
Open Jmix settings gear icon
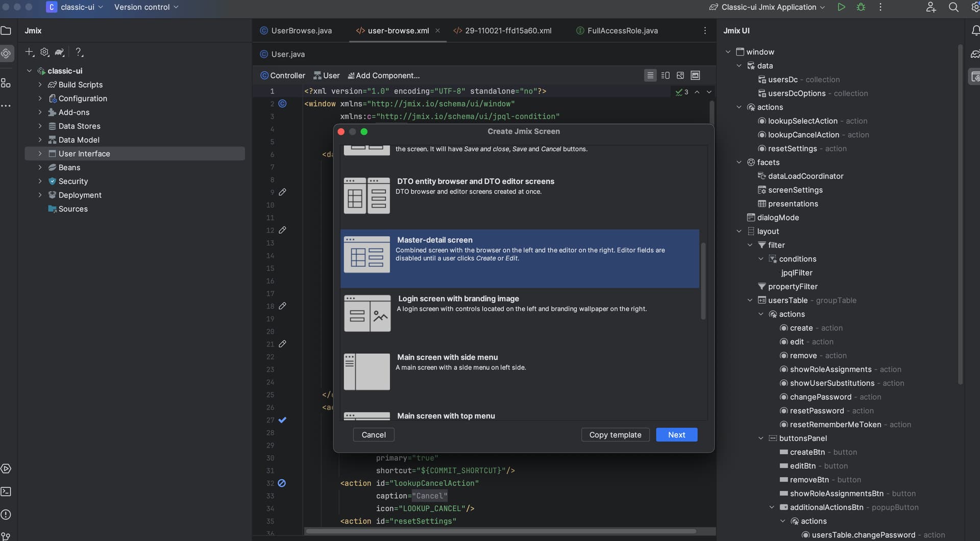(x=44, y=52)
